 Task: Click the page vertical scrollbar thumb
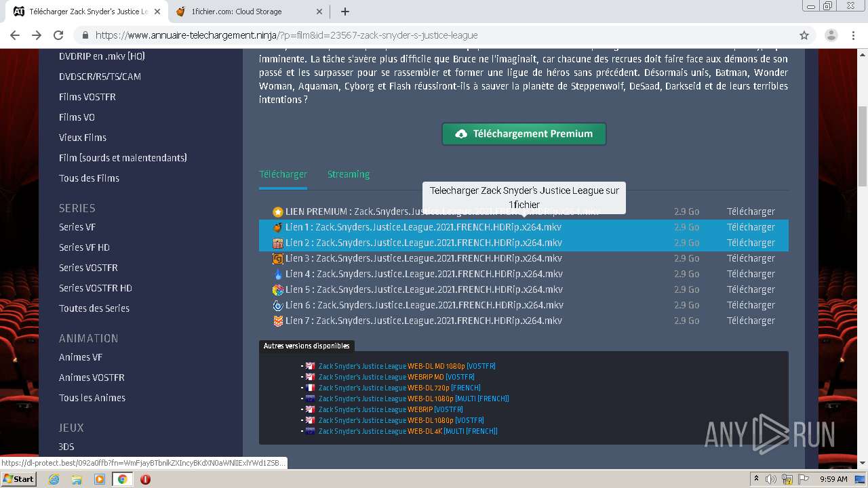click(863, 146)
